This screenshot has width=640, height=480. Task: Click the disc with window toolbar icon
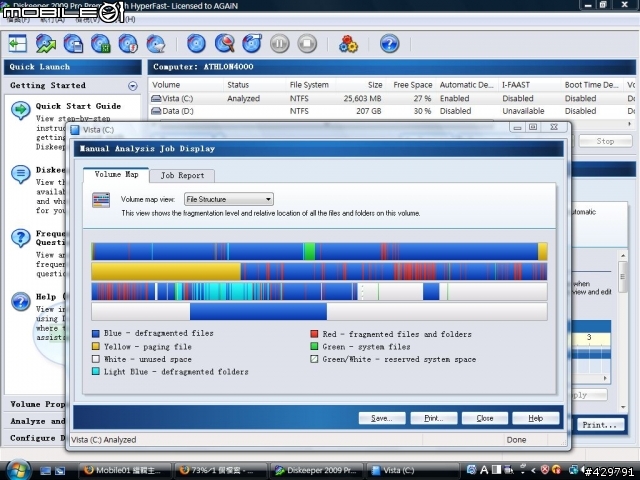click(252, 44)
